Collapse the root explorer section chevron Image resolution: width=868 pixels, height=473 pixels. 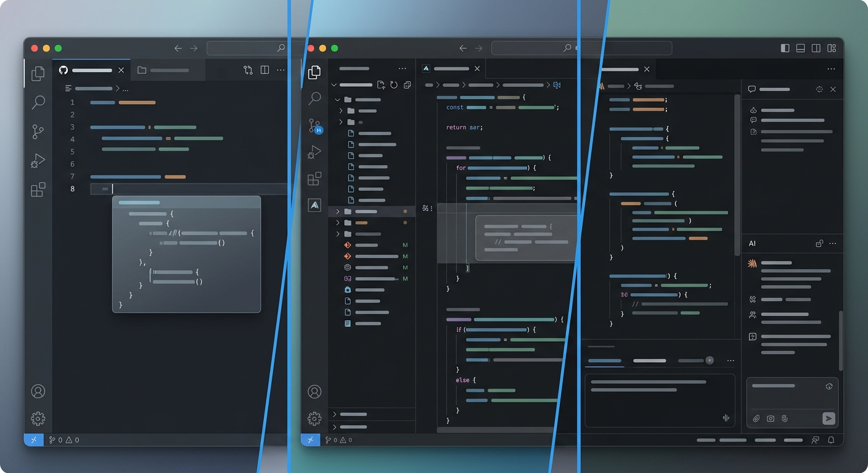click(x=334, y=85)
